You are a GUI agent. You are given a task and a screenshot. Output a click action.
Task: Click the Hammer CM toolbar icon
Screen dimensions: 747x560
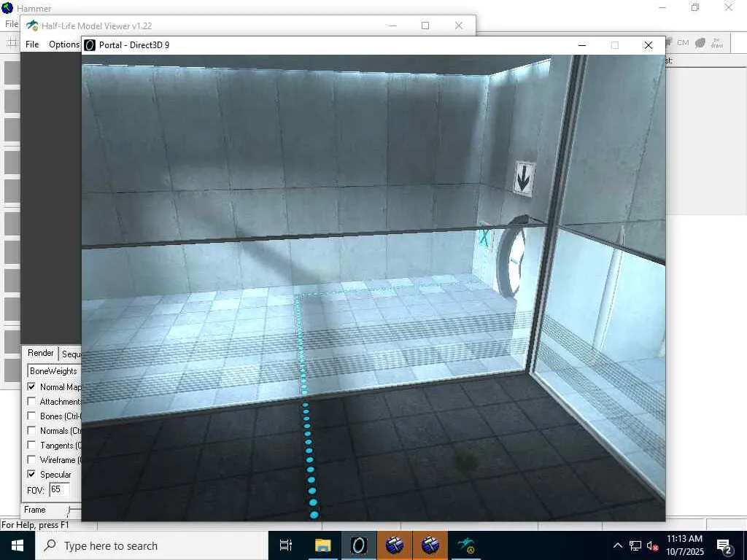pyautogui.click(x=683, y=43)
